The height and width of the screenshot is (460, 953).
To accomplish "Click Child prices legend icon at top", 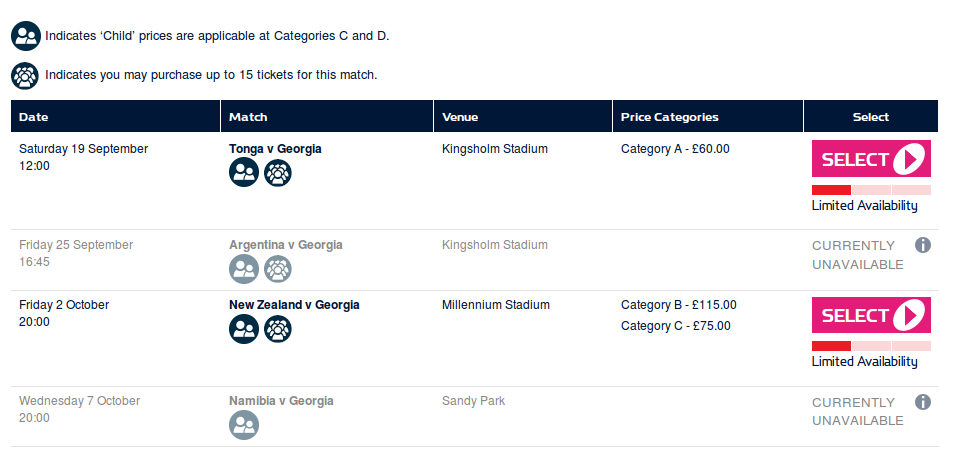I will pyautogui.click(x=25, y=37).
